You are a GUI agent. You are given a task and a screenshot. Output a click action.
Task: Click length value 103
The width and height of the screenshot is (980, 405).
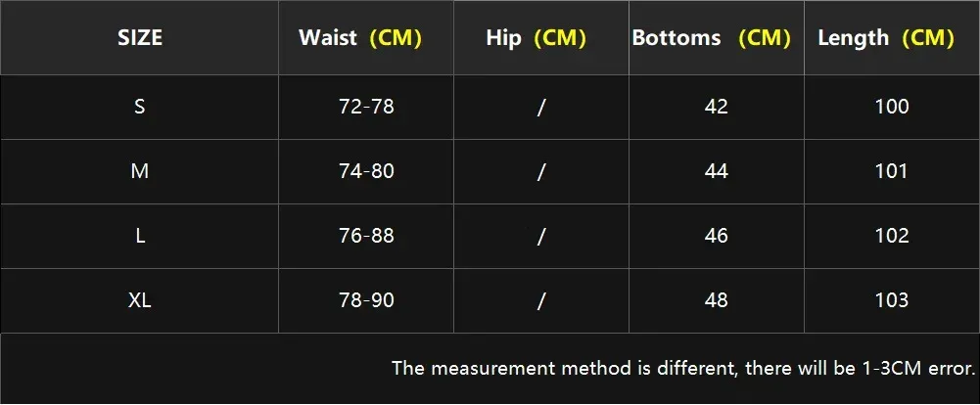892,300
